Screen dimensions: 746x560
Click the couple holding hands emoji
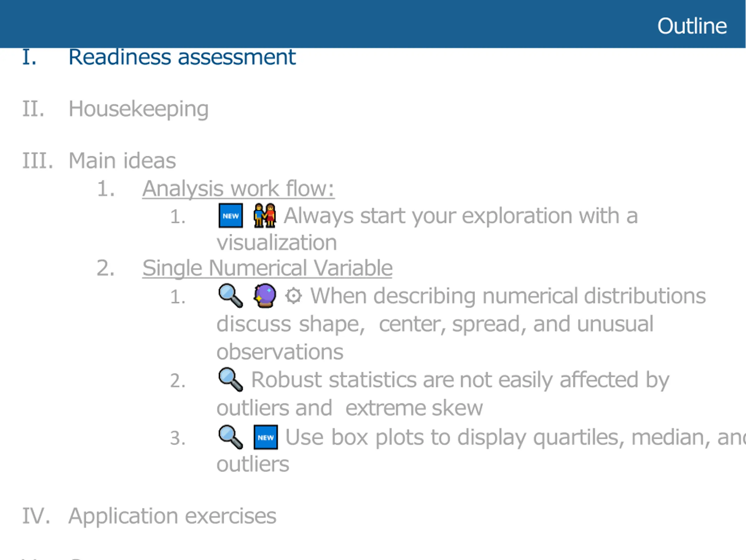[265, 215]
